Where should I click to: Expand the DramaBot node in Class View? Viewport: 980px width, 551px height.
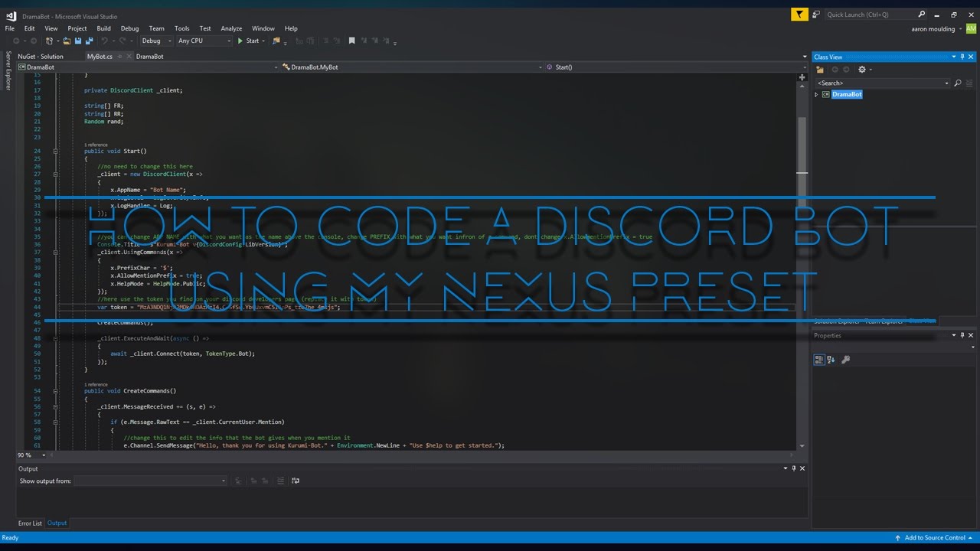pos(816,94)
